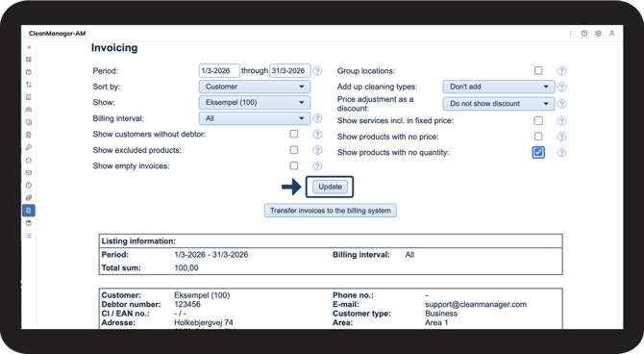Open the dashboard grid icon in sidebar
This screenshot has width=644, height=354.
pos(29,60)
